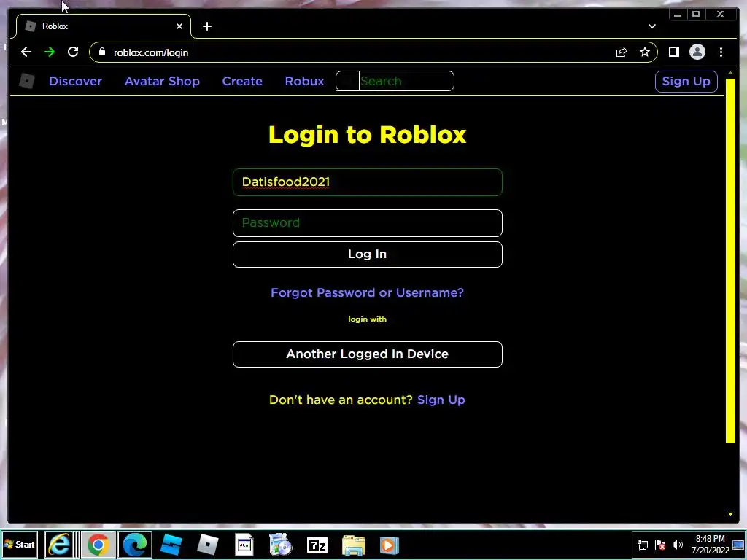Image resolution: width=747 pixels, height=560 pixels.
Task: Switch to Google Chrome on the taskbar
Action: 98,544
